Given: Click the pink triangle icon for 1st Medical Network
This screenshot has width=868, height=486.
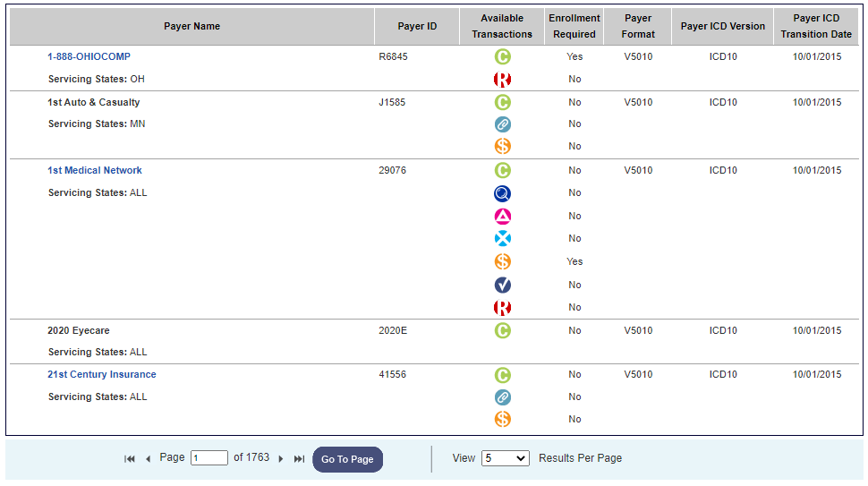Looking at the screenshot, I should (x=503, y=216).
